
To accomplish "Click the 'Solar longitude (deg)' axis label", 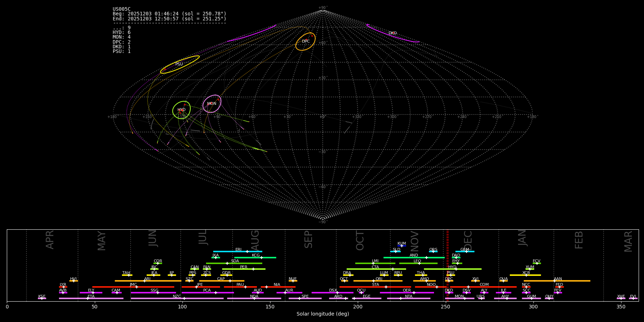I will 322,314.
